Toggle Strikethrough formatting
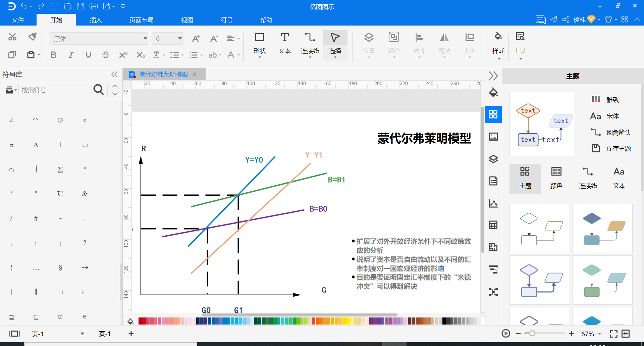Screen dimensions: 644x346 tap(106, 55)
